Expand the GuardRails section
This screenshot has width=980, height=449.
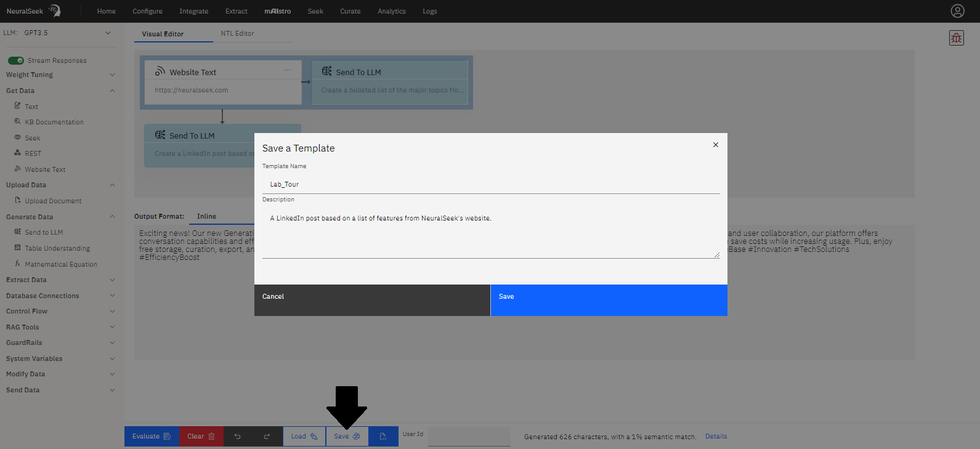(x=60, y=342)
